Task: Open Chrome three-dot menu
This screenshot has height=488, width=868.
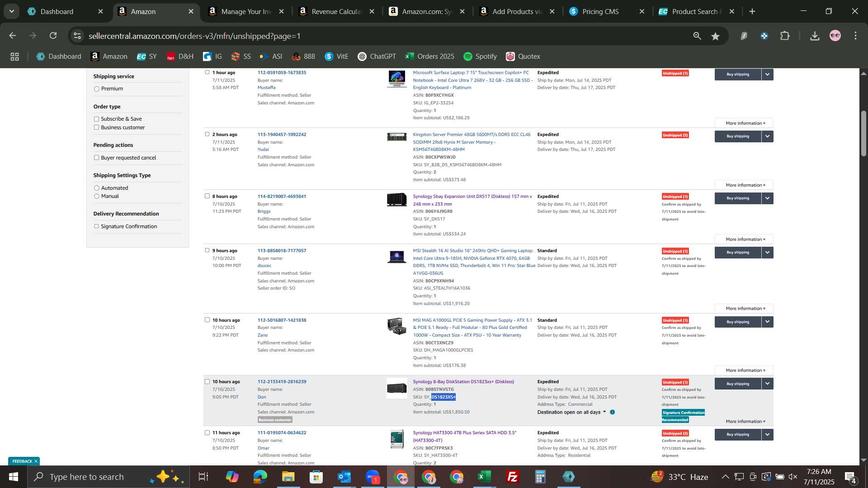Action: point(855,36)
